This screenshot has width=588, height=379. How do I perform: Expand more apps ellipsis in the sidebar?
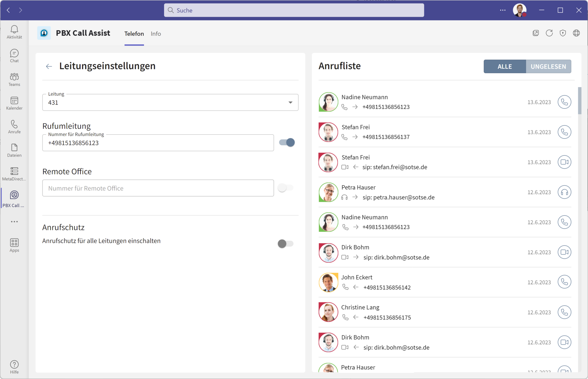[x=14, y=222]
